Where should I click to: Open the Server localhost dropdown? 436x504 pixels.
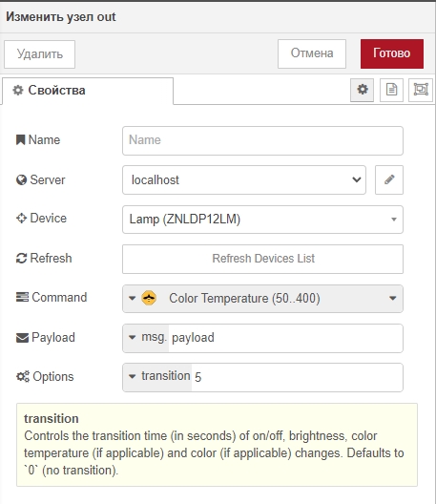(244, 179)
